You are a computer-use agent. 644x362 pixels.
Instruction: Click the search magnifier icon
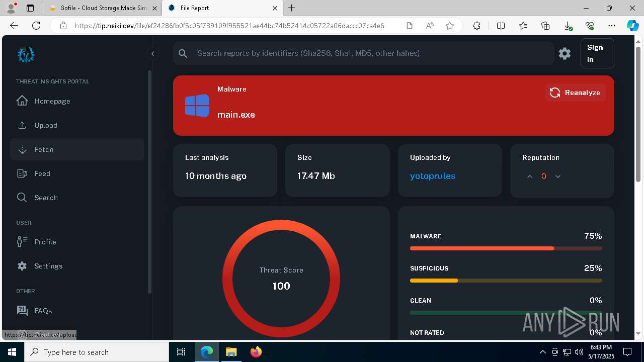click(183, 53)
